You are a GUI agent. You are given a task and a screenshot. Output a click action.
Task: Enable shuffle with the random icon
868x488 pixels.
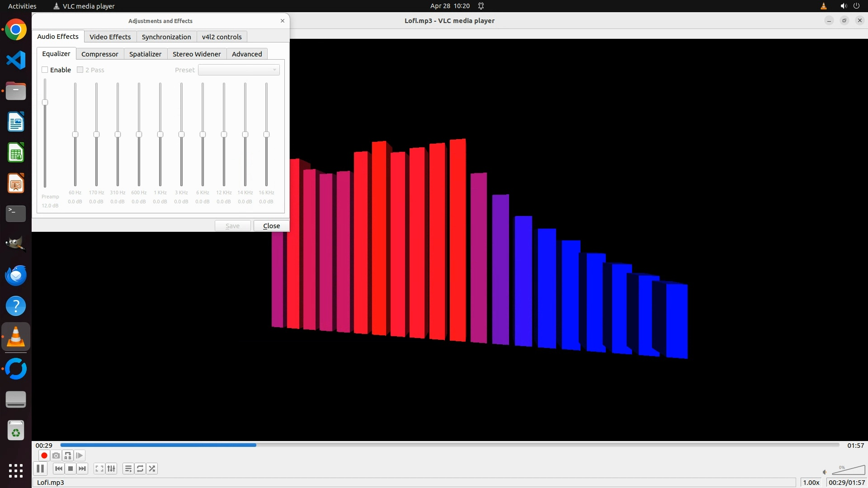click(x=152, y=469)
